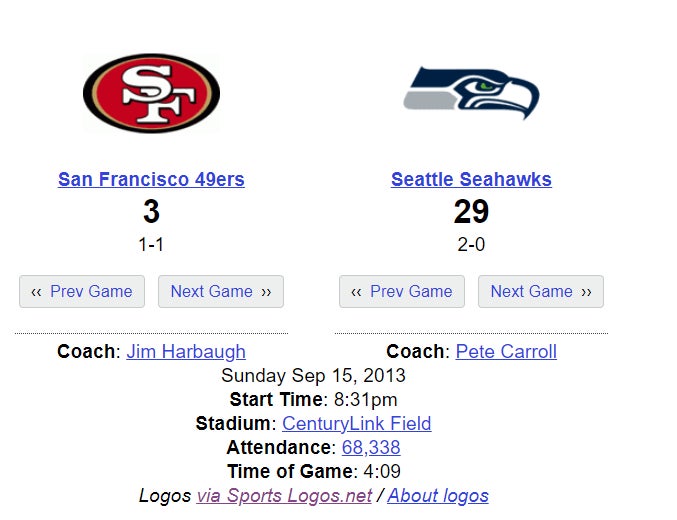Viewport: 677px width, 520px height.
Task: Open the San Francisco 49ers team link
Action: 151,180
